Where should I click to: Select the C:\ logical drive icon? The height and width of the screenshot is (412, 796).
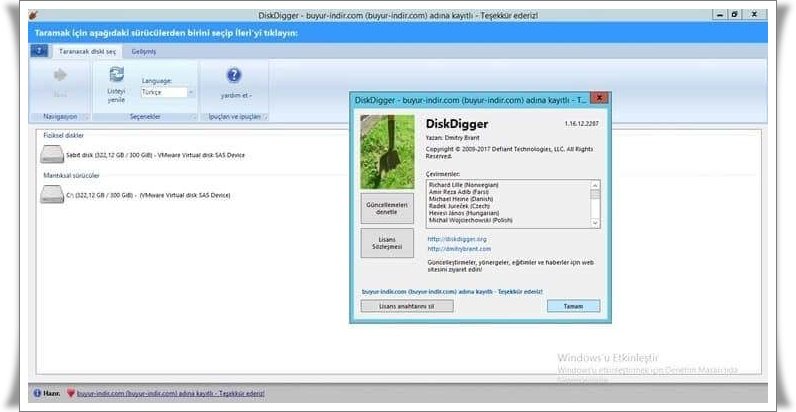[52, 194]
